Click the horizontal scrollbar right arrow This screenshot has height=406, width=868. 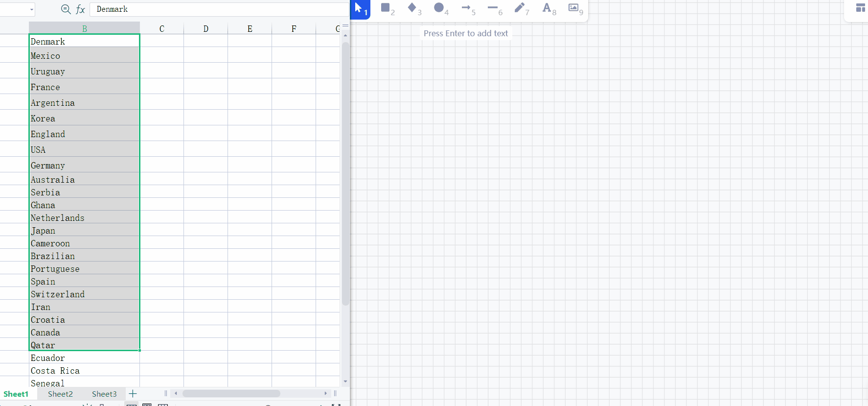(325, 393)
